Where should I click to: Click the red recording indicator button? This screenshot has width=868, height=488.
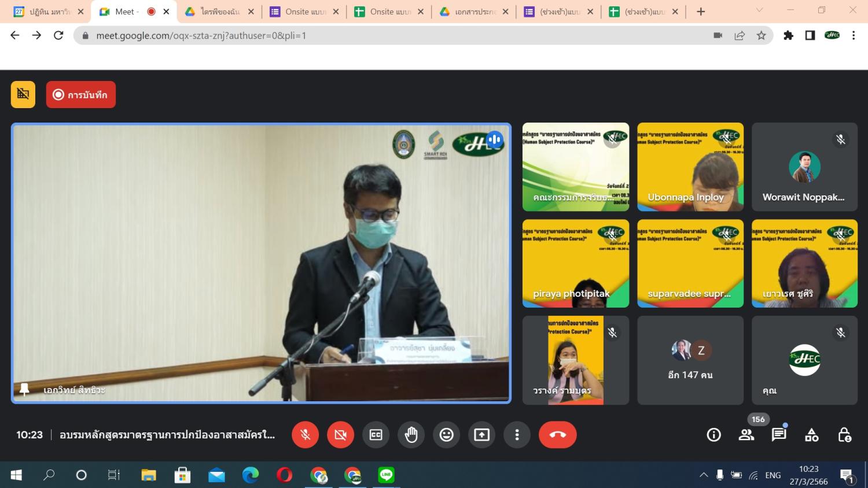coord(80,95)
